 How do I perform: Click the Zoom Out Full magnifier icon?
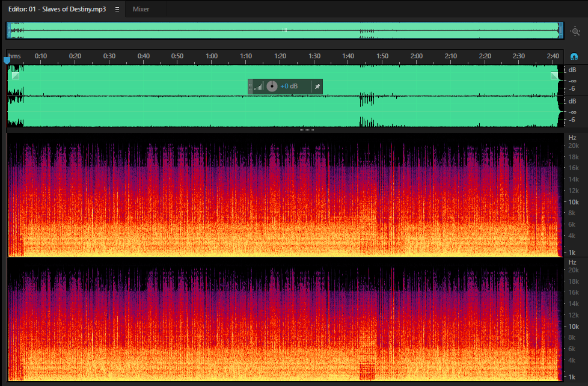(x=575, y=31)
